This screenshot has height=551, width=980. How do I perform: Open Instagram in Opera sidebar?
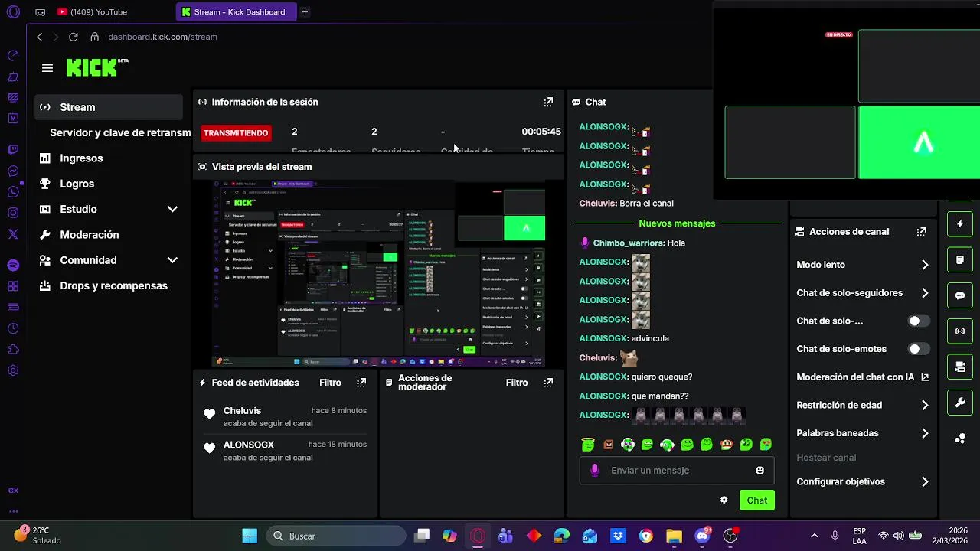(x=13, y=214)
